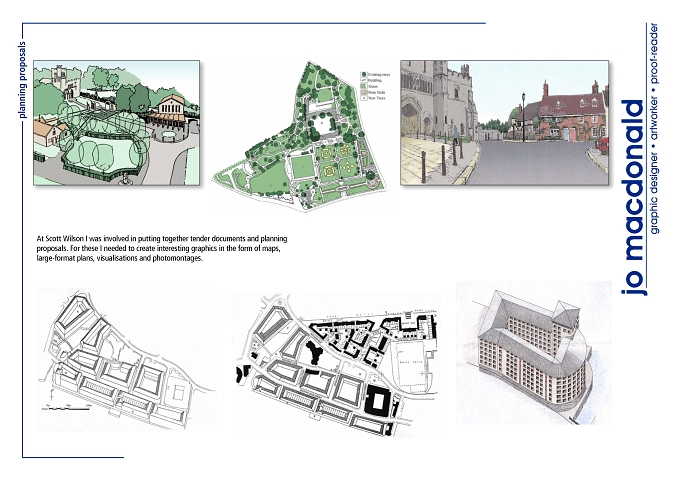The image size is (680, 481).
Task: Click the scale bar on the line-drawn plan
Action: [x=66, y=408]
